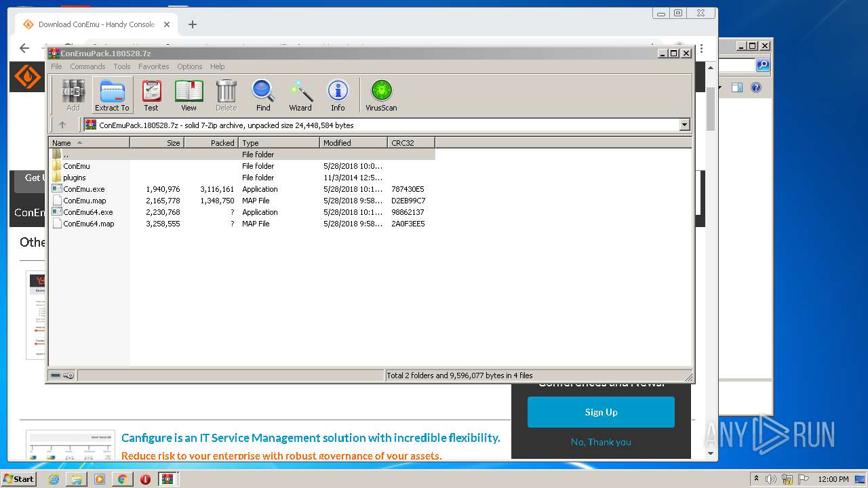Image resolution: width=868 pixels, height=488 pixels.
Task: Click the preview pane icon in background window
Action: pos(737,87)
